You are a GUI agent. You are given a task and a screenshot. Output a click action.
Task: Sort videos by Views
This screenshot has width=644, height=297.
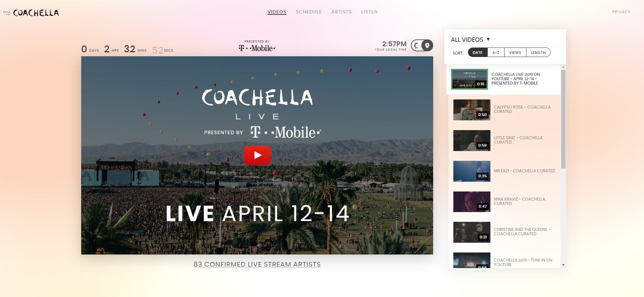click(515, 53)
